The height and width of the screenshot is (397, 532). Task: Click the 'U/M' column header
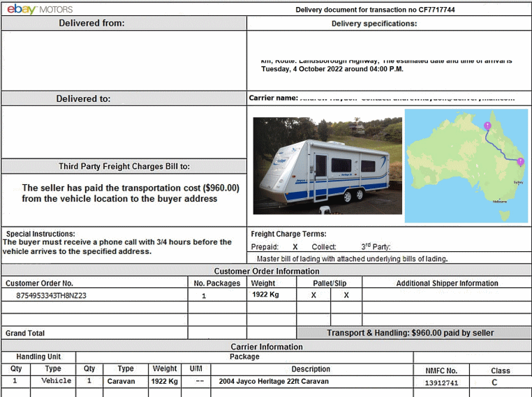click(x=195, y=368)
